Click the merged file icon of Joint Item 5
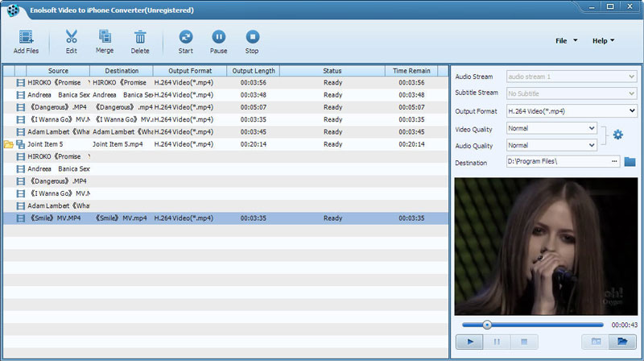 coord(21,144)
